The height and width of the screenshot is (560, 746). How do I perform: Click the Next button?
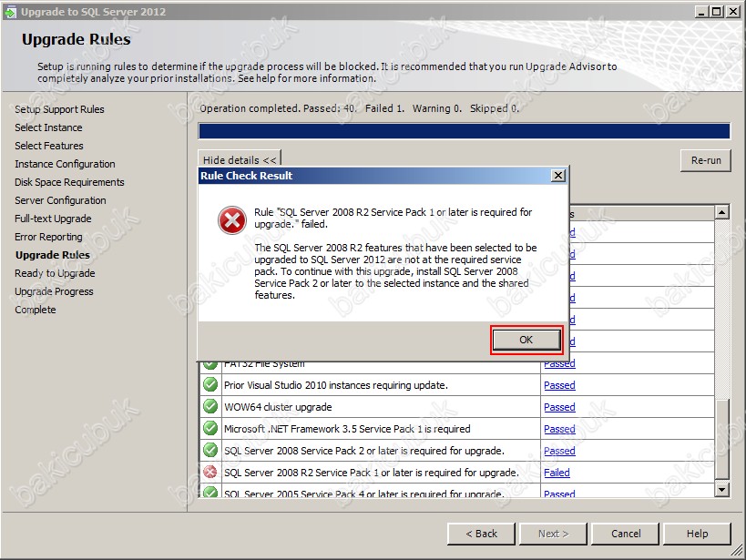coord(553,534)
